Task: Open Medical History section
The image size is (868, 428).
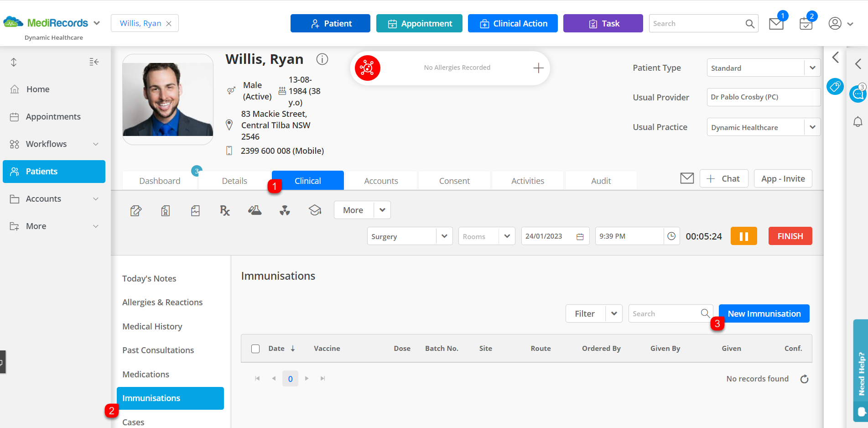Action: pyautogui.click(x=152, y=327)
